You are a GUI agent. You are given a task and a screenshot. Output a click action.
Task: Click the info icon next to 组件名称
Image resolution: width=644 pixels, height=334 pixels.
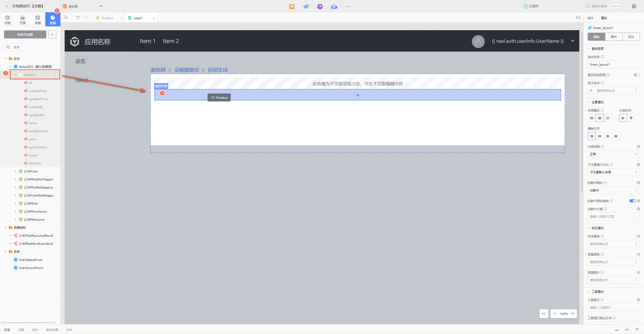602,57
